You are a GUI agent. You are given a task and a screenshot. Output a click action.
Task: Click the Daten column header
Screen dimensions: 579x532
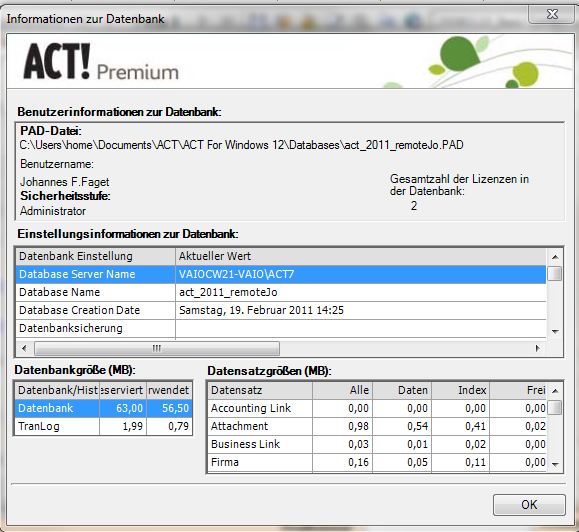point(402,390)
